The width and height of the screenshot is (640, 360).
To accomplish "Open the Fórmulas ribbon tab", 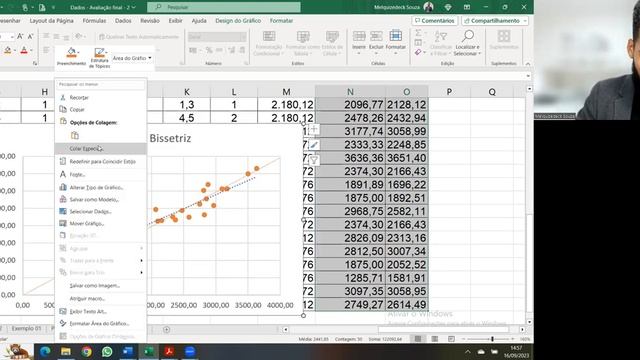I will point(94,20).
